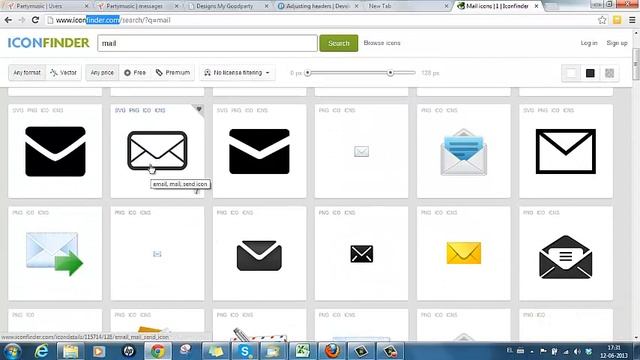640x360 pixels.
Task: Open the Chrome menu hamburger icon
Action: 632,20
